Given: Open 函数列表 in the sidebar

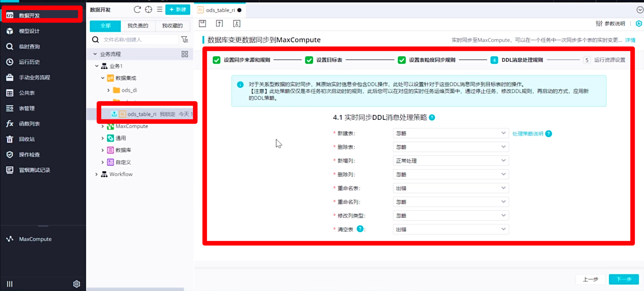Looking at the screenshot, I should pyautogui.click(x=29, y=124).
